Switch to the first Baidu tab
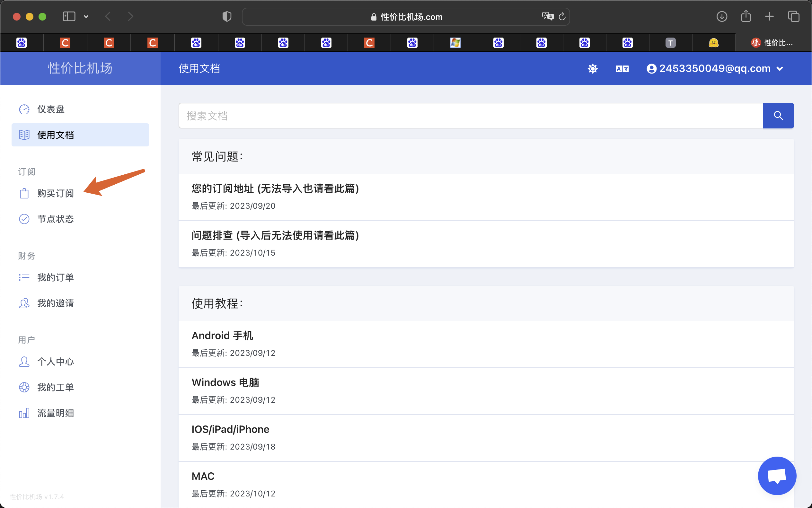Image resolution: width=812 pixels, height=508 pixels. [22, 43]
